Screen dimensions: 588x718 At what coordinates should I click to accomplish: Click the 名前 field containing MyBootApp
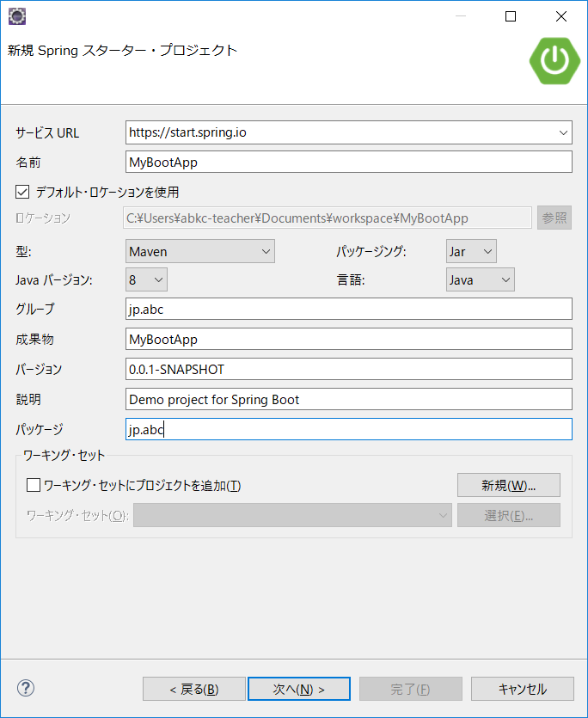click(x=348, y=162)
